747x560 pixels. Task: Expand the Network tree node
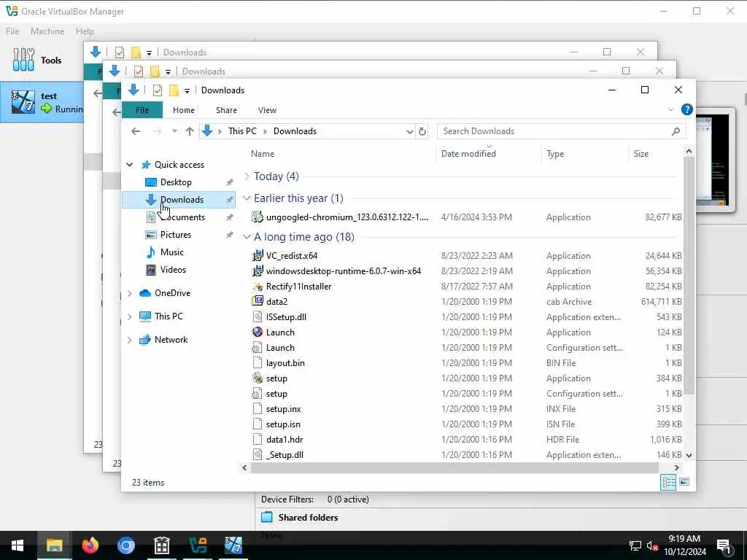click(x=129, y=340)
